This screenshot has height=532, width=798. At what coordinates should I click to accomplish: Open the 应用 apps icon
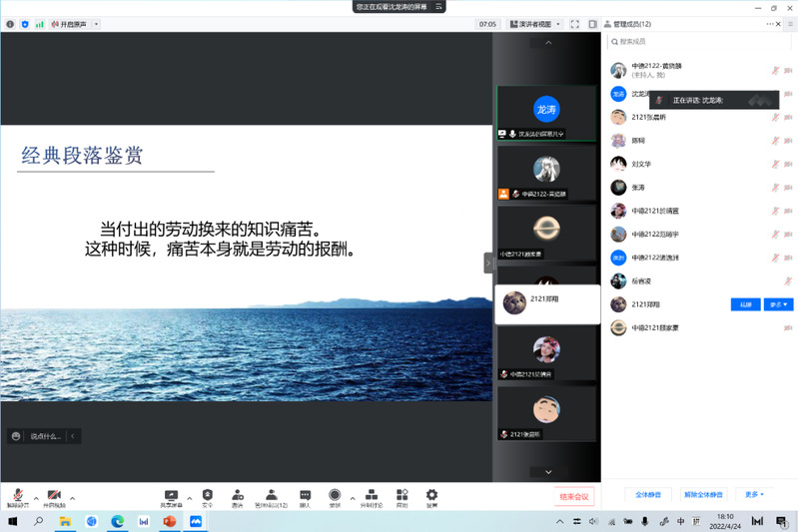click(401, 497)
